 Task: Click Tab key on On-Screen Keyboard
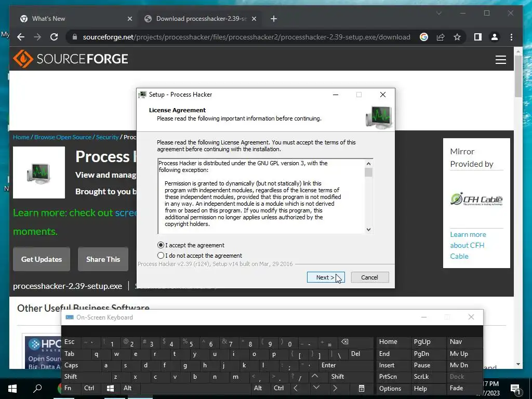(x=76, y=354)
